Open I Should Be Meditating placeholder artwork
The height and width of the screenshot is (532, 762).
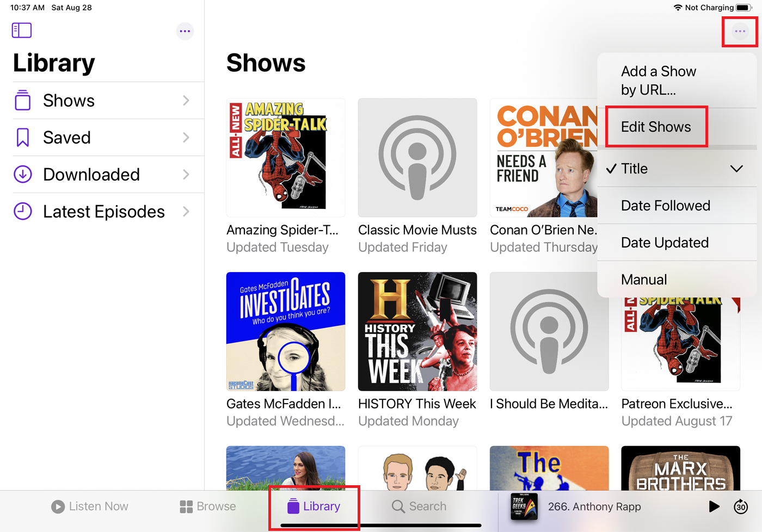coord(549,331)
